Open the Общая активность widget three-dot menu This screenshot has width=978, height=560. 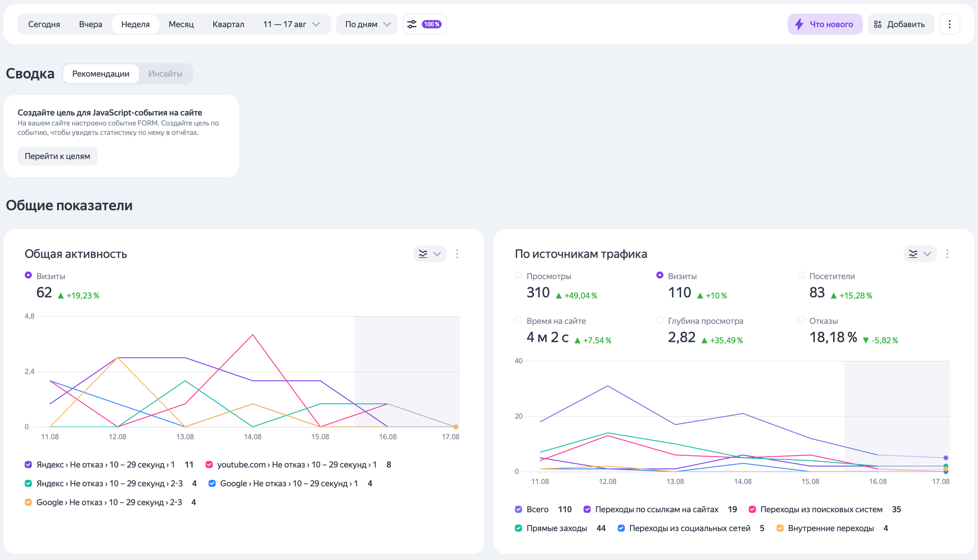457,254
